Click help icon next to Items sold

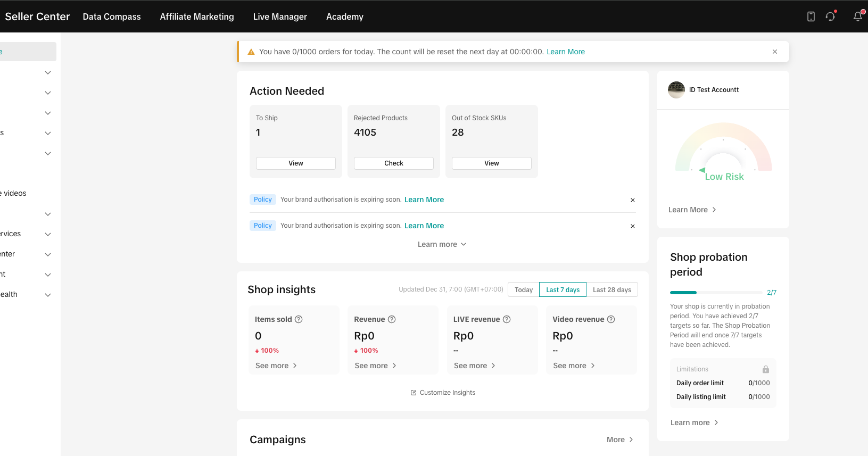(299, 319)
